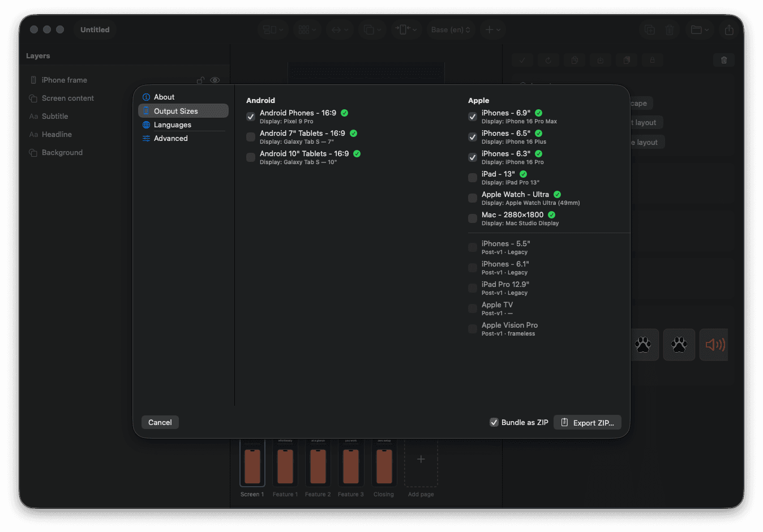Click the share export icon in the toolbar

coord(729,30)
